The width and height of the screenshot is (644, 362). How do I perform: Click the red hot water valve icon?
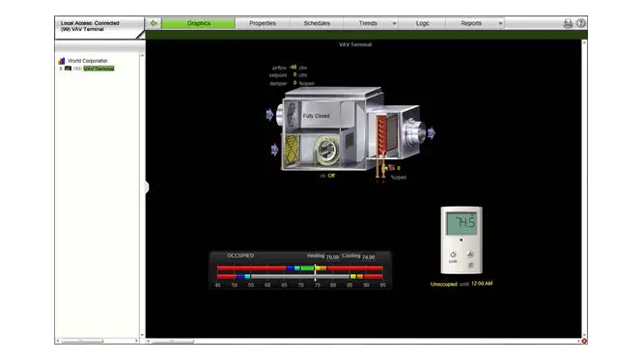point(391,167)
